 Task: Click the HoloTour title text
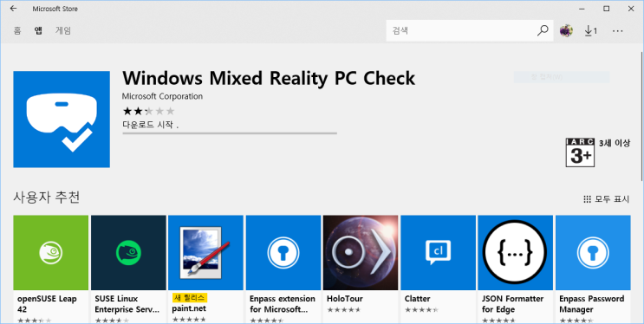[x=345, y=299]
